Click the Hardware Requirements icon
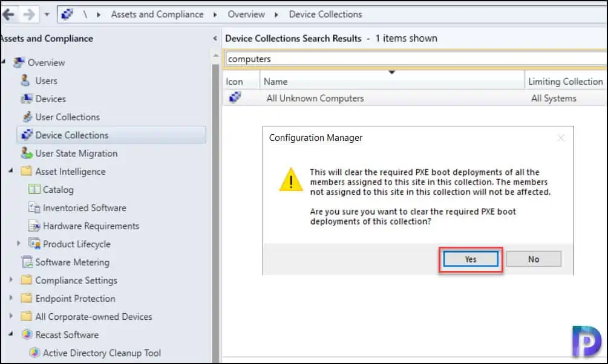 (x=34, y=225)
